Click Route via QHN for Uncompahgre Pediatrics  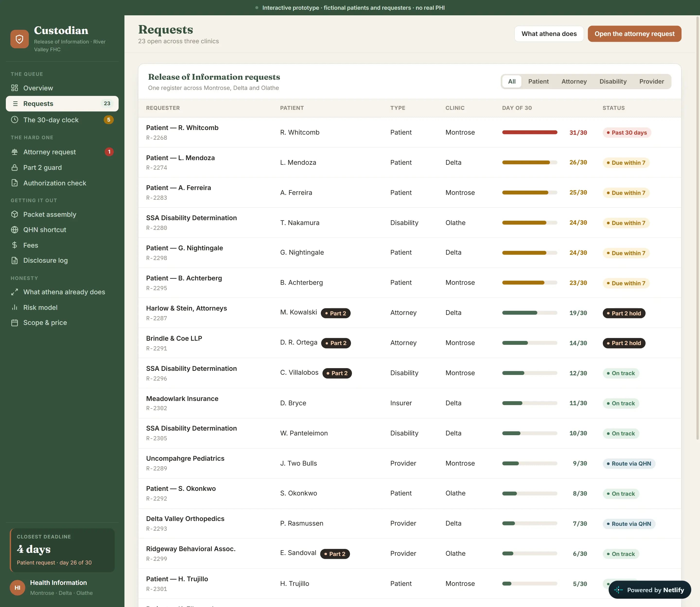pyautogui.click(x=629, y=464)
